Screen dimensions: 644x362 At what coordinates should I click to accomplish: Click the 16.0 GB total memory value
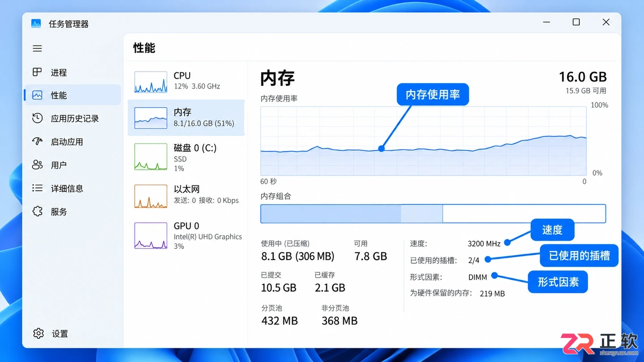(583, 77)
